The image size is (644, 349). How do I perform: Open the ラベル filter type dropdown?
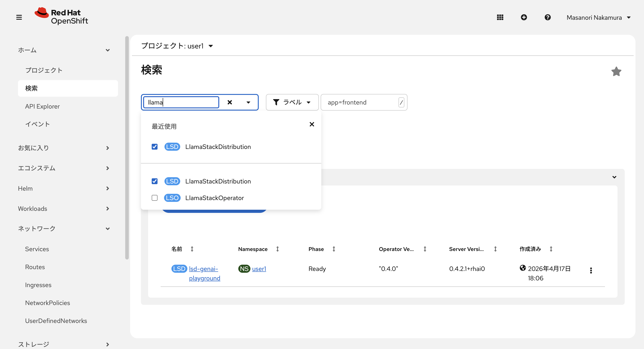[x=292, y=102]
